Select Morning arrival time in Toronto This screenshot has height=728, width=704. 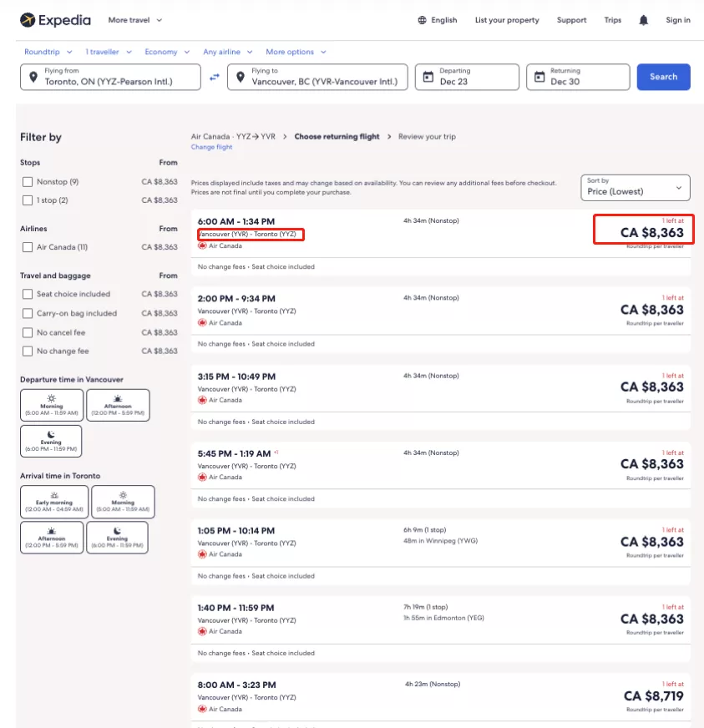click(123, 502)
